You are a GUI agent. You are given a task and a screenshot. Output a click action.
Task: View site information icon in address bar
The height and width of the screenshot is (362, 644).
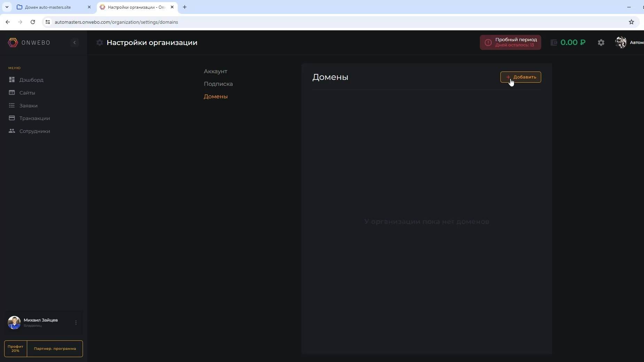[x=48, y=22]
